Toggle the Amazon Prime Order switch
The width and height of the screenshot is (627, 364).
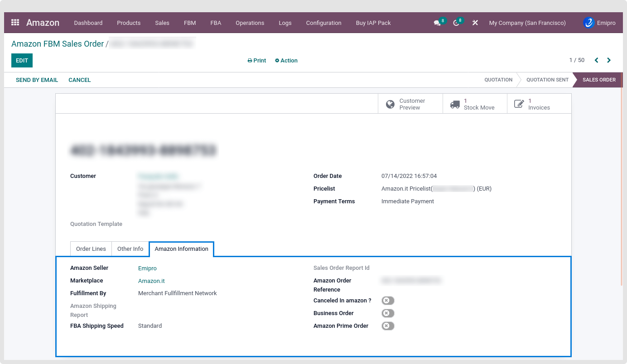(x=388, y=326)
